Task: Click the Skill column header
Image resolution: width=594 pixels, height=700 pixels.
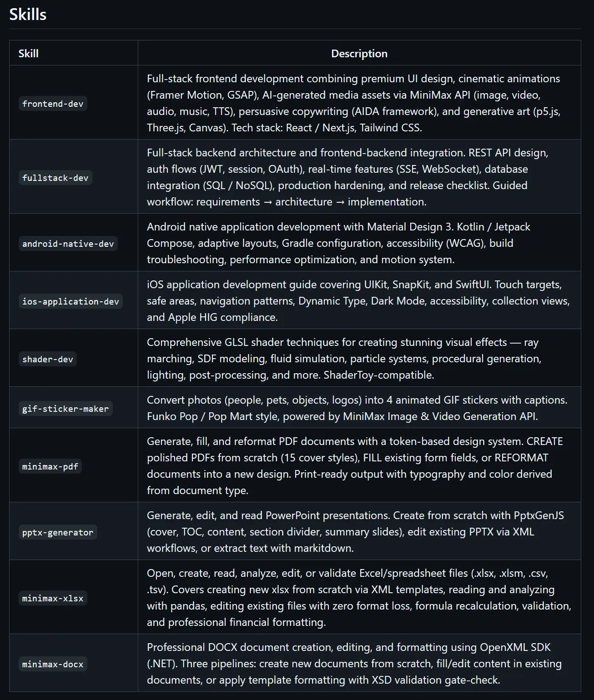Action: tap(28, 54)
